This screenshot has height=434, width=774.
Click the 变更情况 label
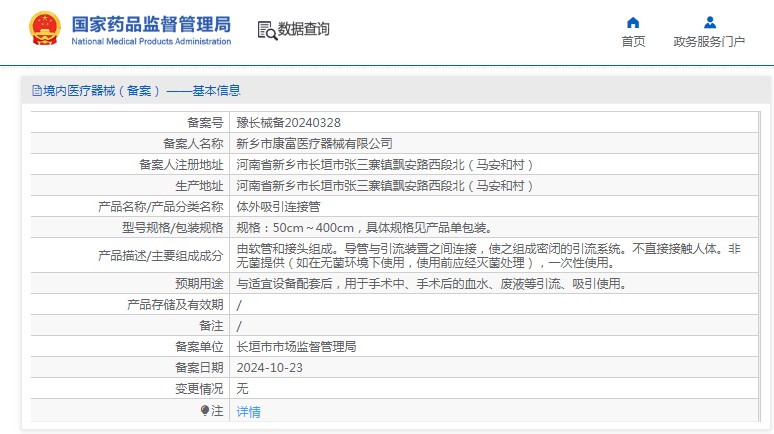pyautogui.click(x=199, y=389)
